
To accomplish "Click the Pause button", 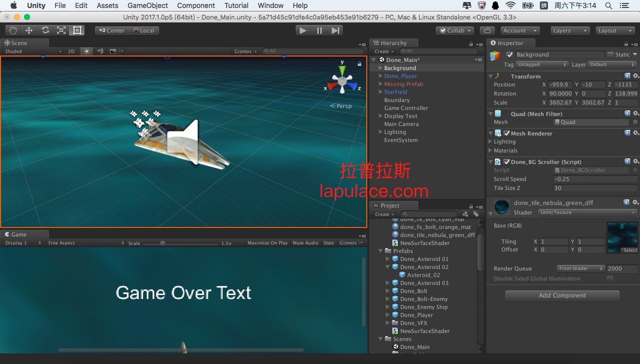I will pos(319,30).
